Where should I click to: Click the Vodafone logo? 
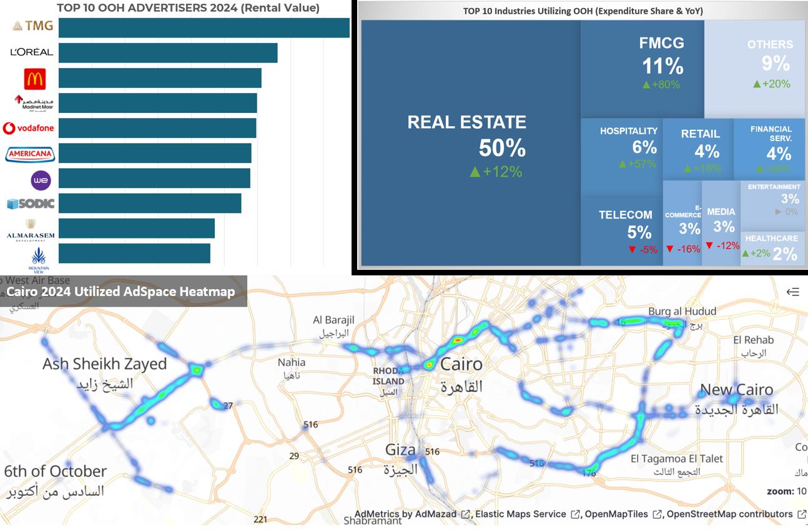point(29,129)
